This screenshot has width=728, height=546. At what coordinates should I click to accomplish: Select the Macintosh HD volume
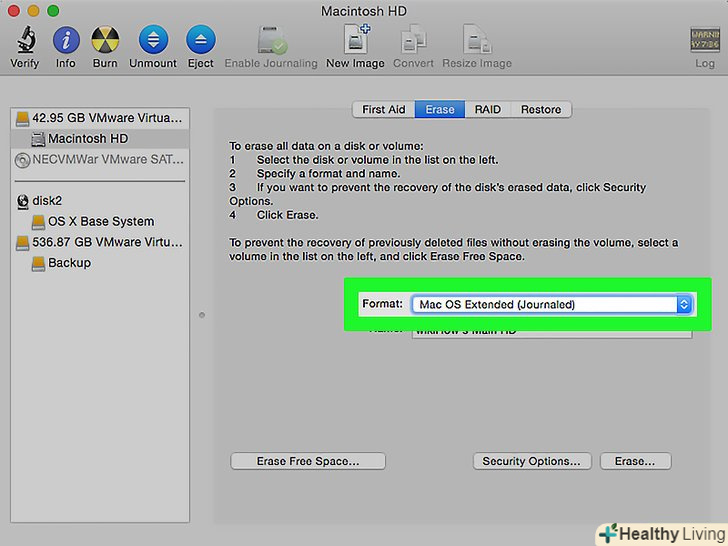point(100,138)
